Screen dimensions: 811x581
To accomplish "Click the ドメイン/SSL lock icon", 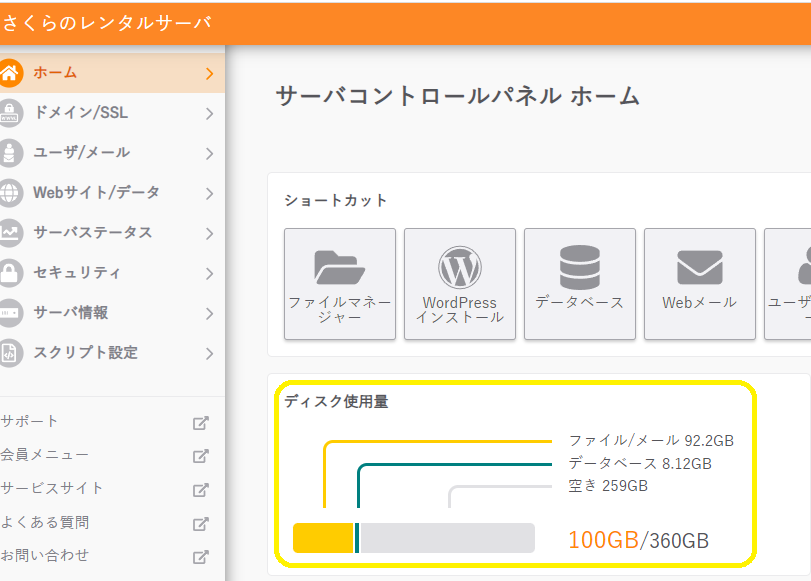I will (x=10, y=113).
